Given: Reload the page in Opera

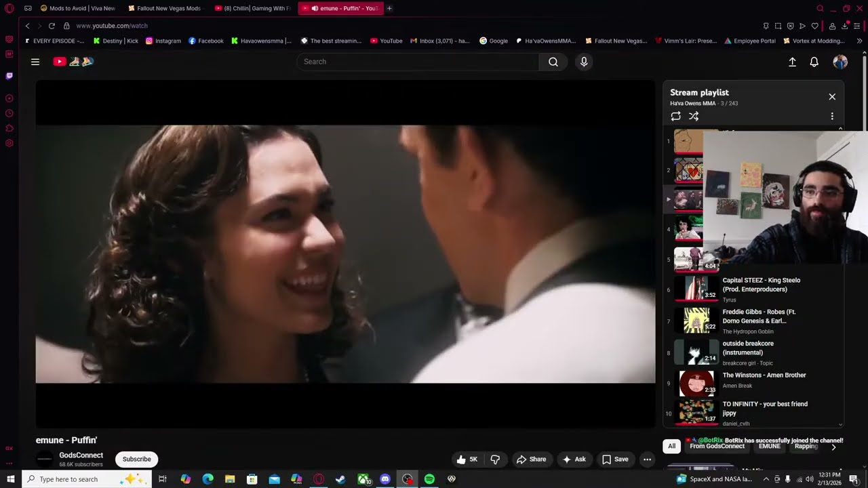Looking at the screenshot, I should point(52,26).
